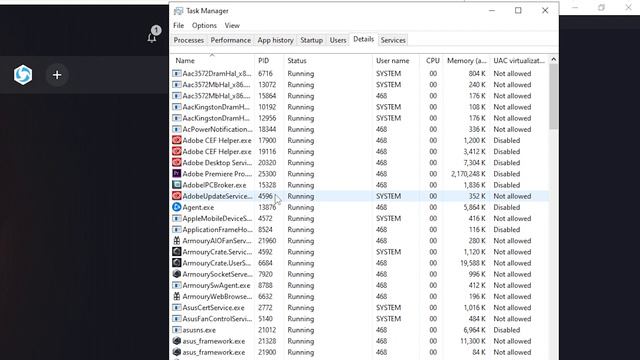Select the Details tab

[x=363, y=39]
